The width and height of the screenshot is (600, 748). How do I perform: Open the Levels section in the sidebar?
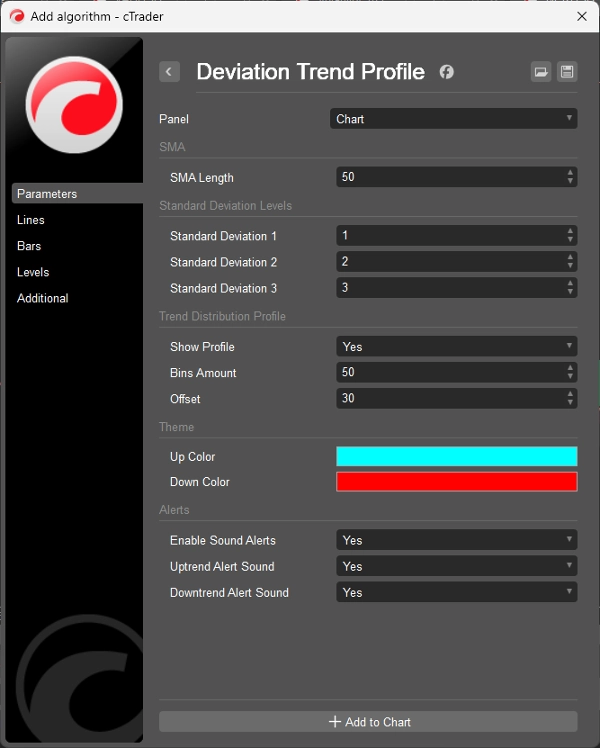click(x=33, y=272)
